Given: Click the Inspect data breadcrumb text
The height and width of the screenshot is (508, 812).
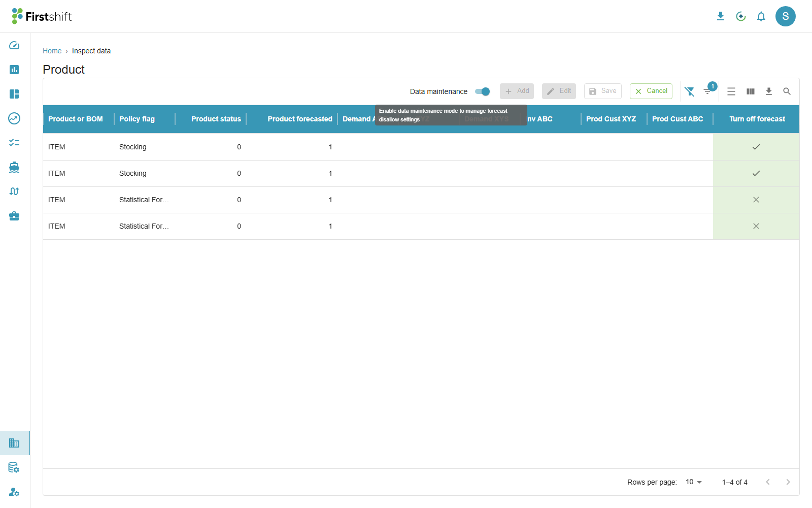Looking at the screenshot, I should click(x=91, y=51).
